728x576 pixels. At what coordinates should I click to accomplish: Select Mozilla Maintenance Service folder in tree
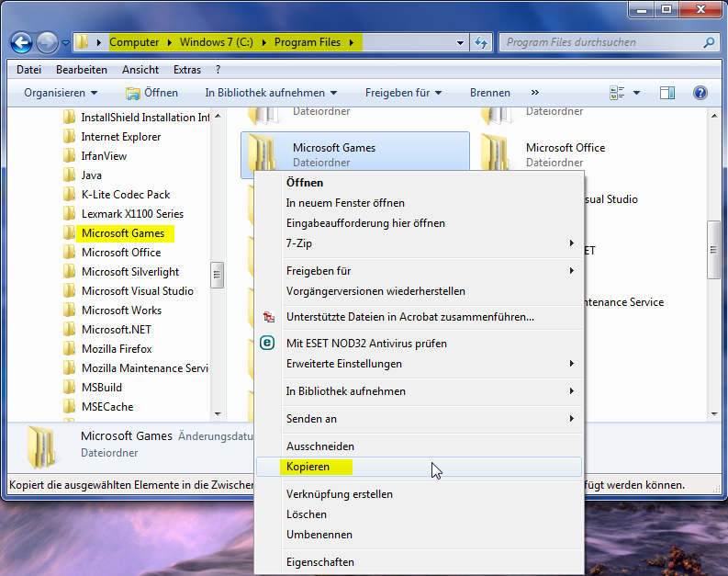tap(145, 367)
